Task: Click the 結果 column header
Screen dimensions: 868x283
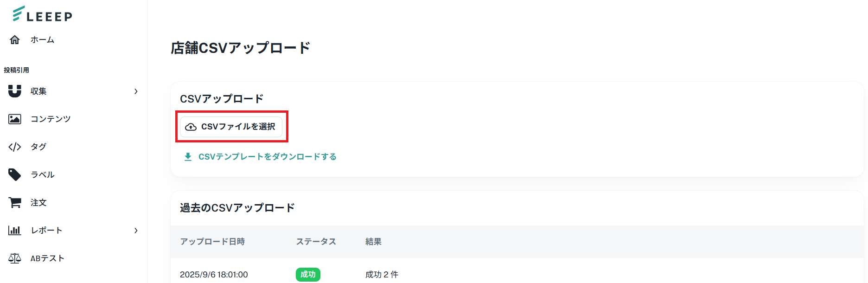Action: (x=373, y=242)
